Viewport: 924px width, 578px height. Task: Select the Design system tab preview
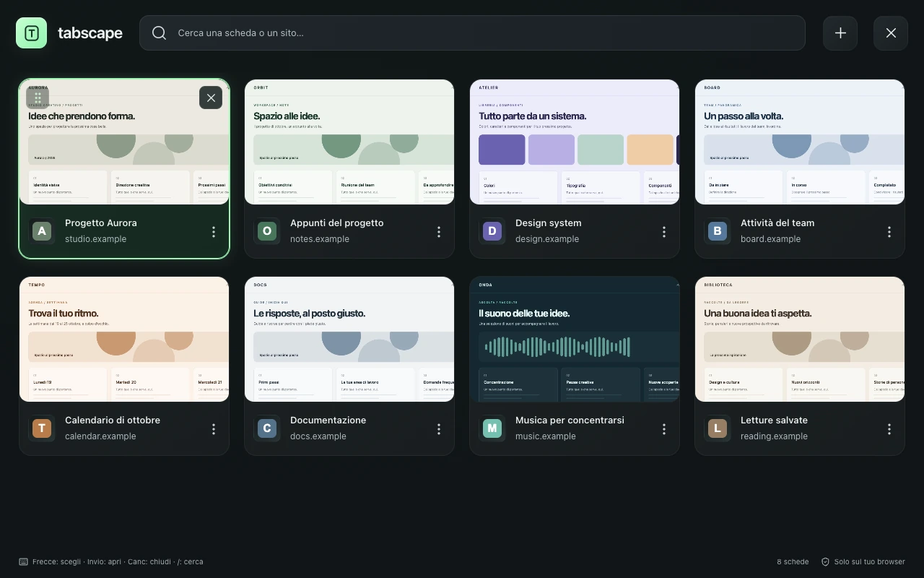coord(575,142)
